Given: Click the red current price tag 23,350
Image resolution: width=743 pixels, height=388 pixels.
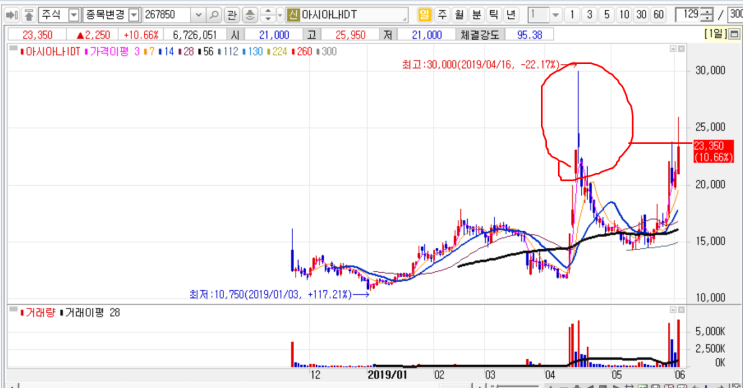Looking at the screenshot, I should click(713, 152).
